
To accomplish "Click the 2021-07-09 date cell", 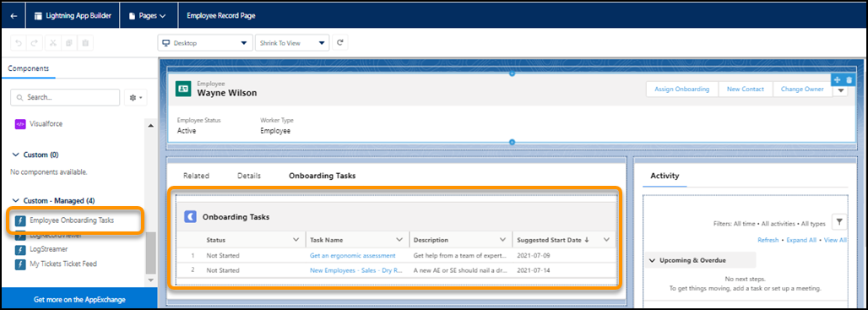I will (x=533, y=255).
